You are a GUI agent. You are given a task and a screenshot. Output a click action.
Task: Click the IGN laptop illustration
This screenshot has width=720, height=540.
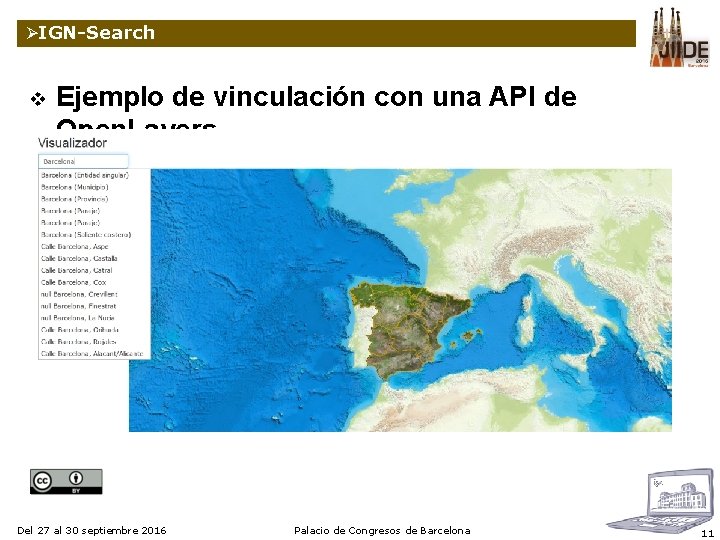[662, 503]
